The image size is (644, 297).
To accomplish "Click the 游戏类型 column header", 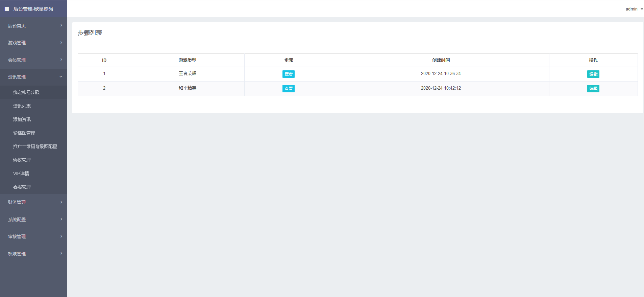I will [188, 60].
